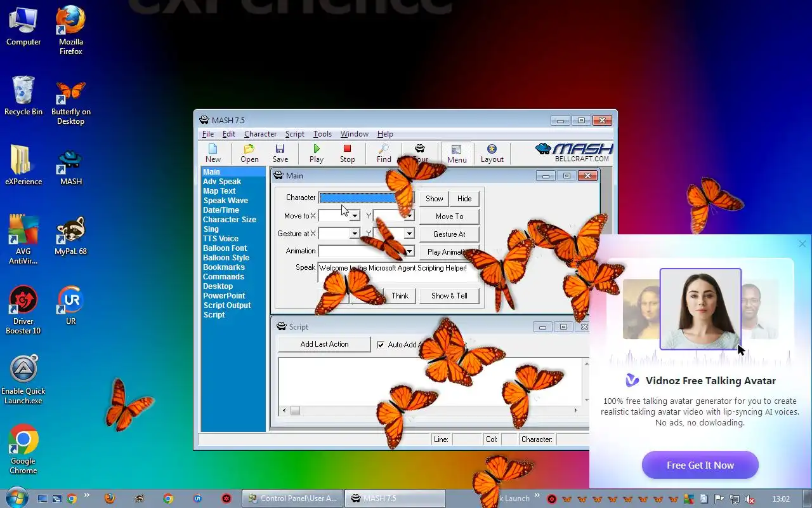
Task: Open the Character menu
Action: (x=260, y=134)
